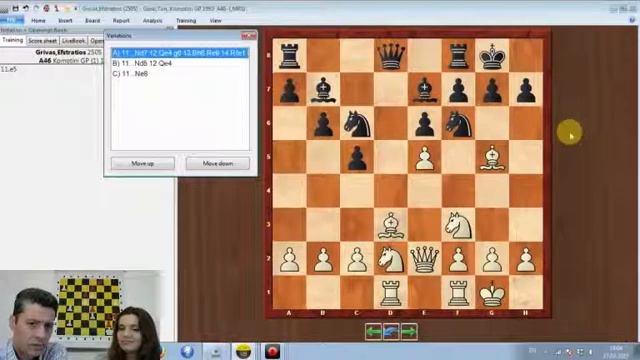Viewport: 640px width, 360px height.
Task: Click the green forward arrow below the board
Action: (409, 332)
